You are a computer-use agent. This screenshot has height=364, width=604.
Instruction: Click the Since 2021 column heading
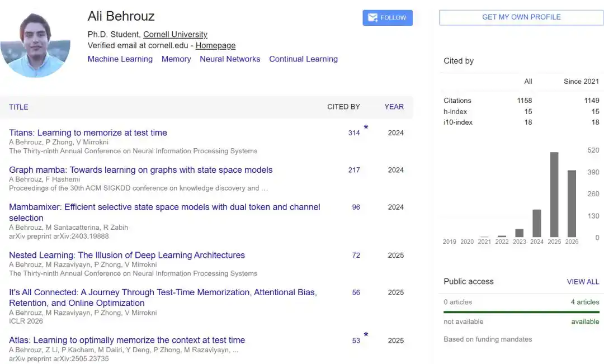pos(581,81)
